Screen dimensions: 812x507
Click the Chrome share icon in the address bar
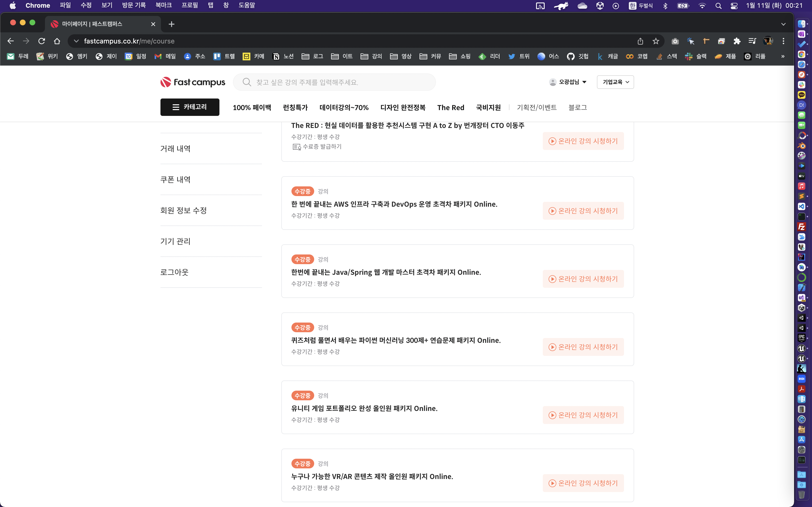point(640,41)
